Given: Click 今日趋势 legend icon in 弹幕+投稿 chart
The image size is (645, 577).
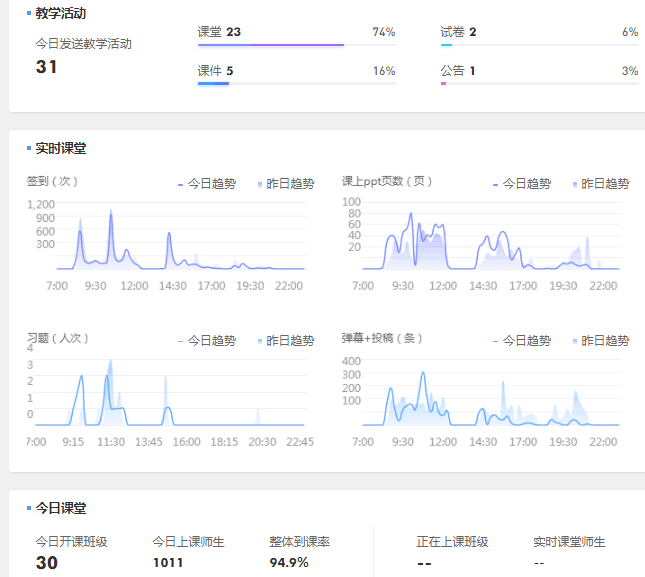Looking at the screenshot, I should pos(496,341).
